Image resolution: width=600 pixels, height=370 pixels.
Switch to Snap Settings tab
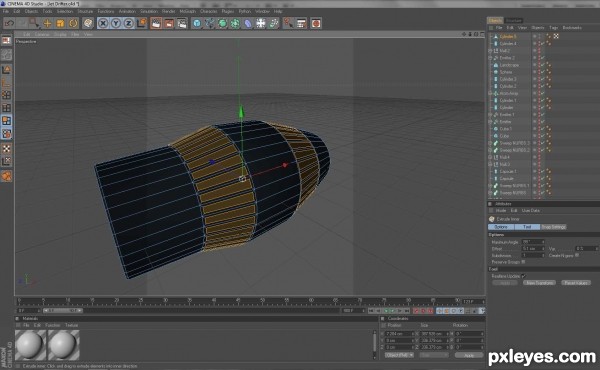click(x=553, y=227)
